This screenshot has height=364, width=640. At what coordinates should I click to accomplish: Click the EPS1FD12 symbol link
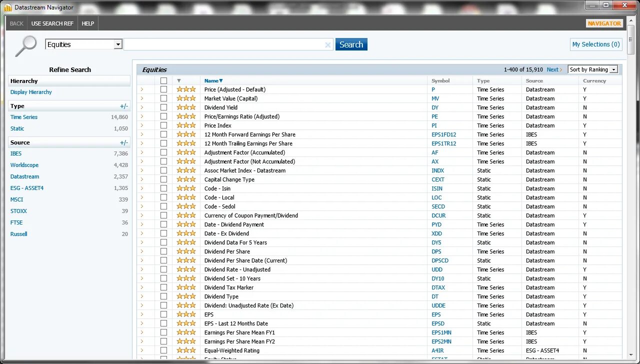(x=444, y=134)
